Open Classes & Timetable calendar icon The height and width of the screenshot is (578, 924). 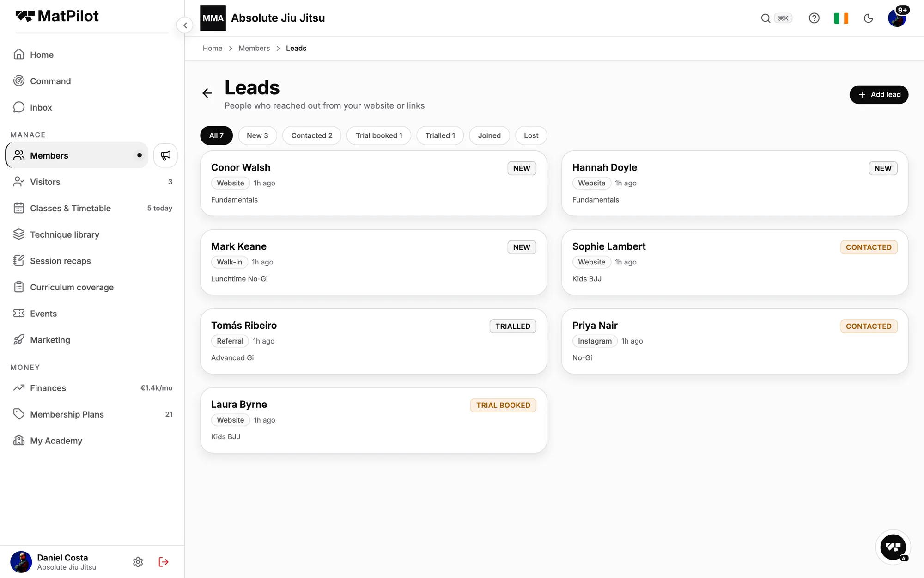19,208
